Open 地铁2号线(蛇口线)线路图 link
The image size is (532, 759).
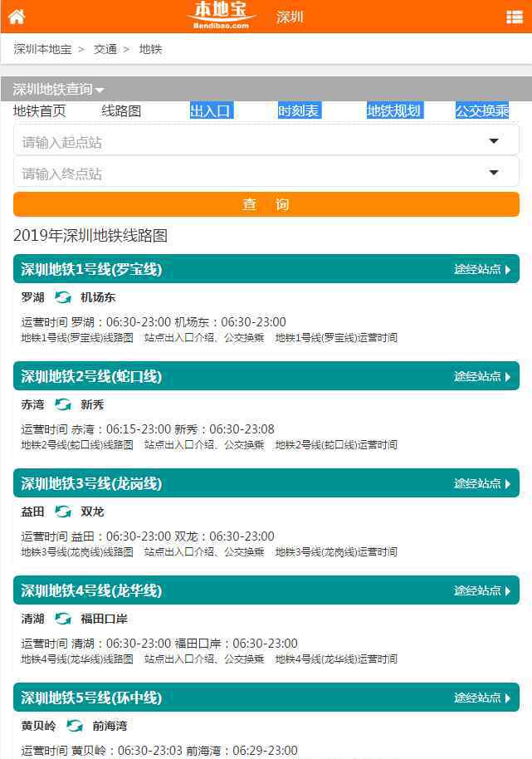(77, 445)
